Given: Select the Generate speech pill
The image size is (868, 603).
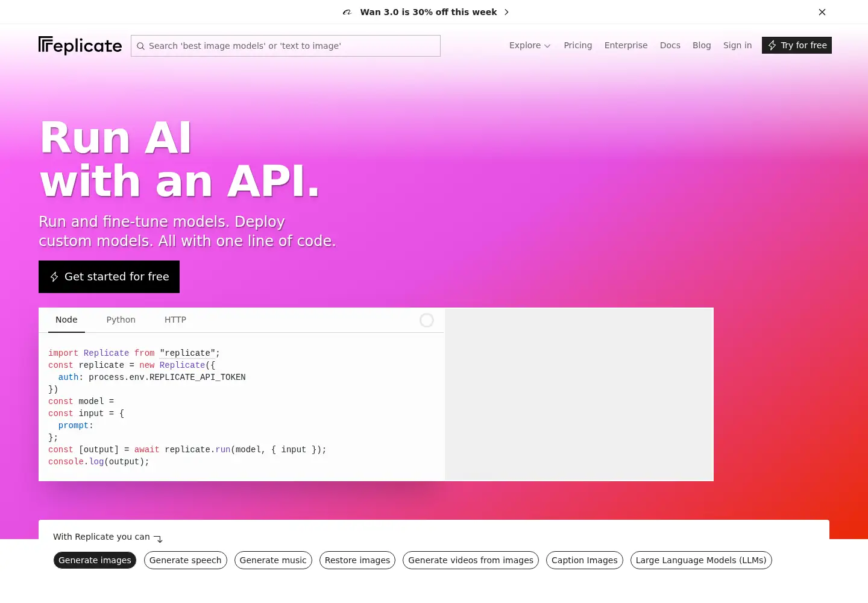Looking at the screenshot, I should (186, 560).
